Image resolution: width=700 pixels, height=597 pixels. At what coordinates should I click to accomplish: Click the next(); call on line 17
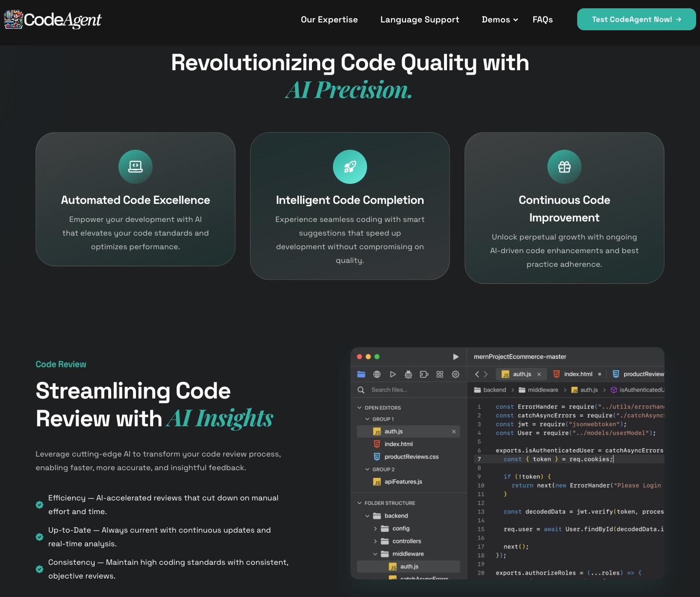[516, 547]
